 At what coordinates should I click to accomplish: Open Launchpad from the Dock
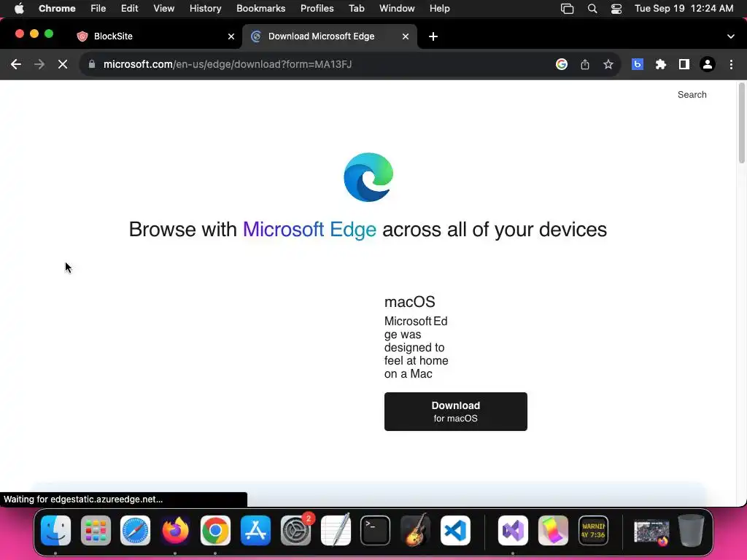click(x=96, y=531)
